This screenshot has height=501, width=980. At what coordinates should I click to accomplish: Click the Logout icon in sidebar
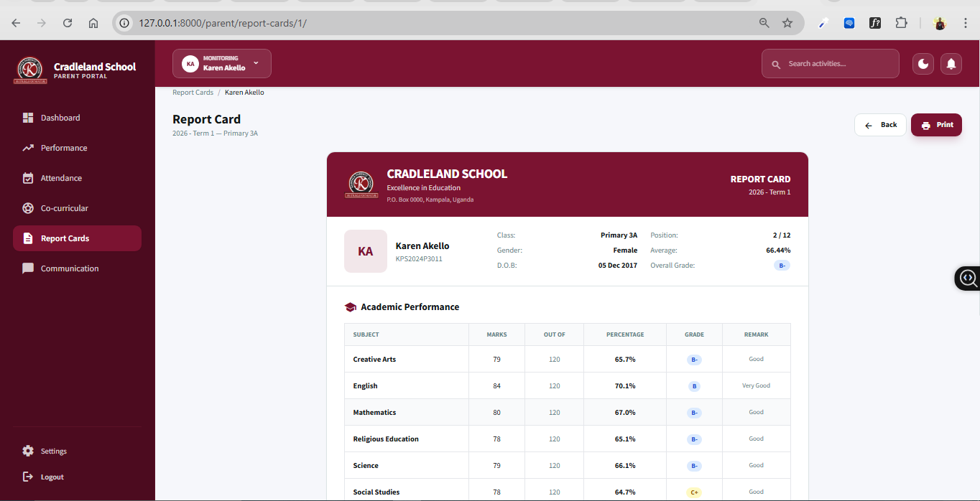(28, 477)
